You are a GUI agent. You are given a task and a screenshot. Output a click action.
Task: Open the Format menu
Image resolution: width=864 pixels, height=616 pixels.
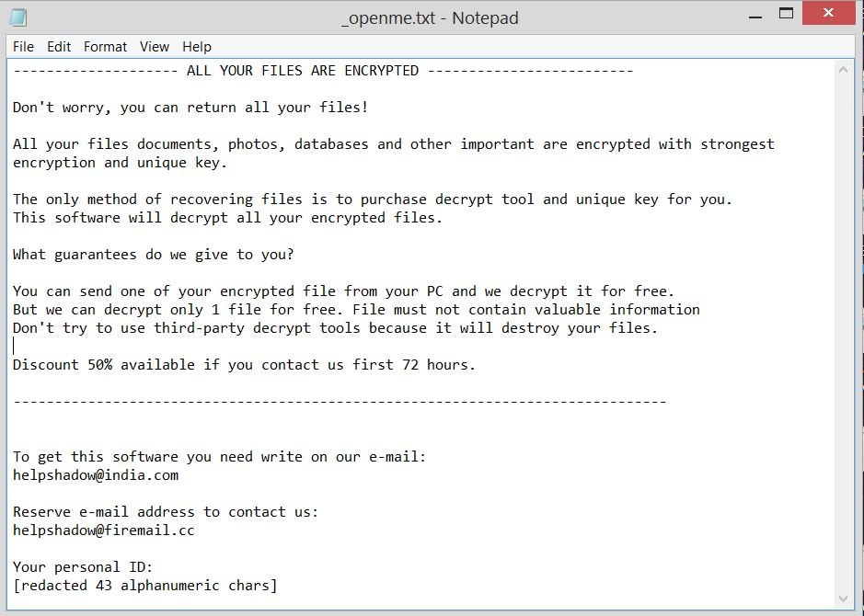[x=105, y=46]
